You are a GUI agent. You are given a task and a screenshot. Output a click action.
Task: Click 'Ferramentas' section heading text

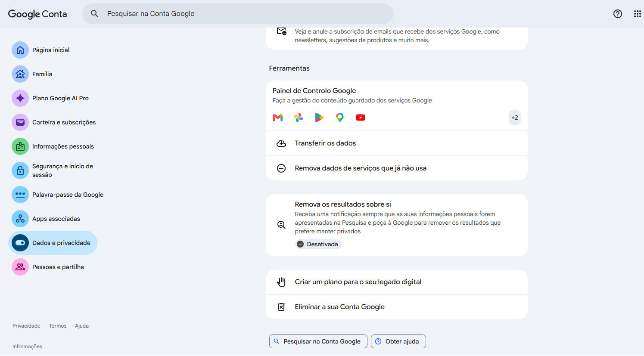pos(289,68)
